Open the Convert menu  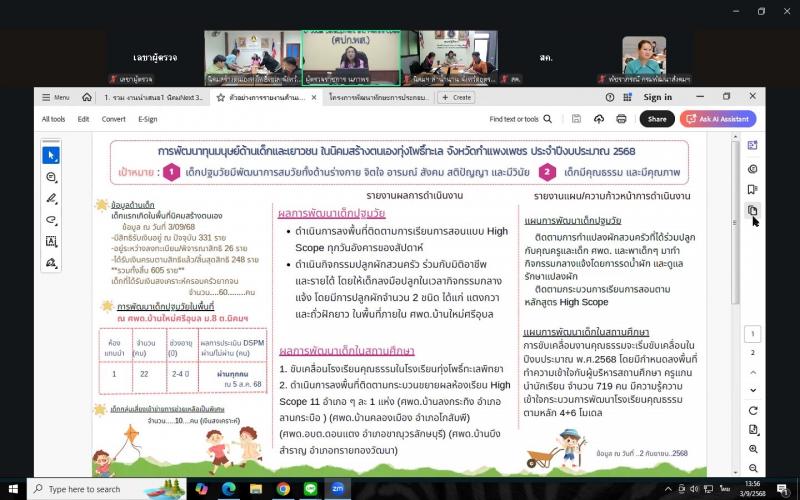point(113,119)
